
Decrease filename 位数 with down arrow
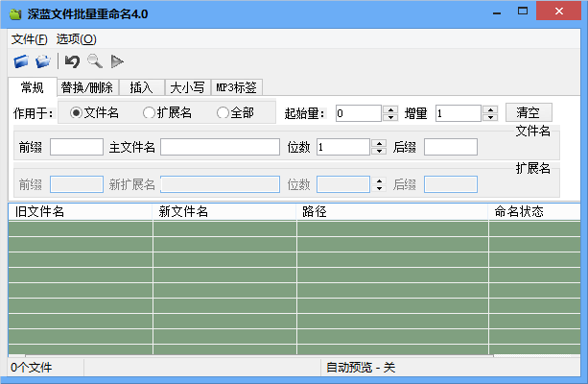tap(379, 151)
